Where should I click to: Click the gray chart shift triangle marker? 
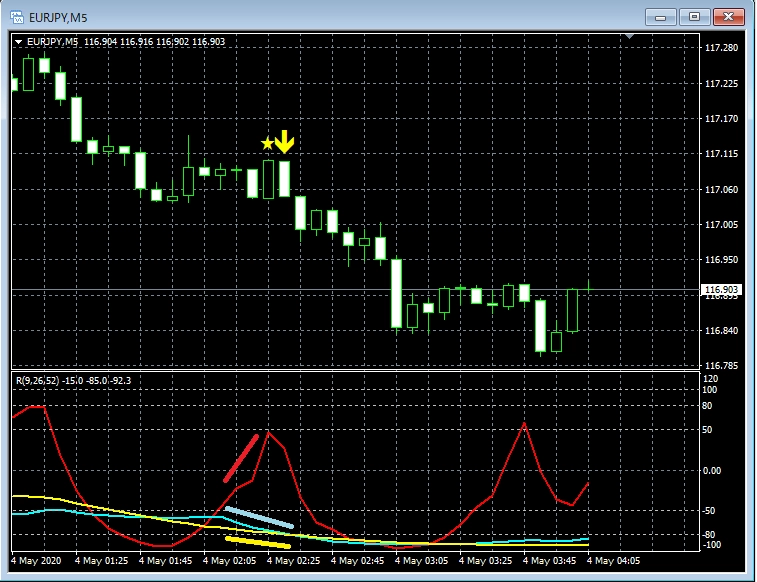point(629,36)
